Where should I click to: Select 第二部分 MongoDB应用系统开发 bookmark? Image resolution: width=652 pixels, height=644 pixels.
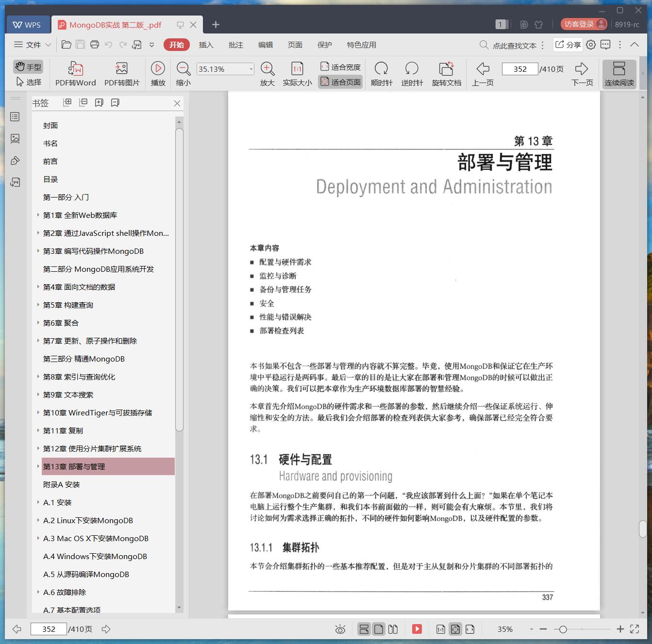99,269
